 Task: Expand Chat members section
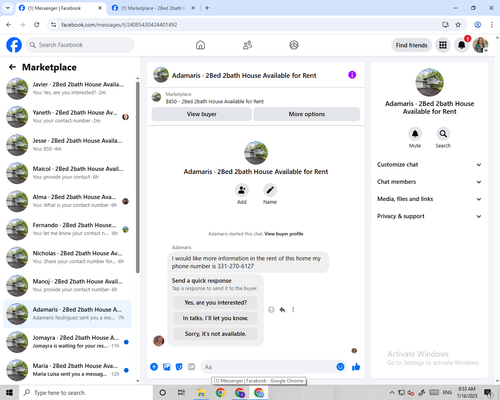[429, 182]
